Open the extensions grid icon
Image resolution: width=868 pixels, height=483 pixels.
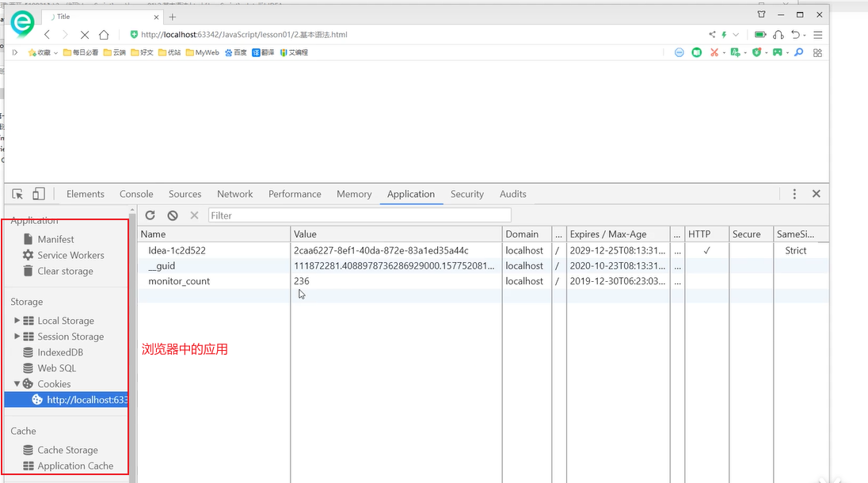pos(817,52)
